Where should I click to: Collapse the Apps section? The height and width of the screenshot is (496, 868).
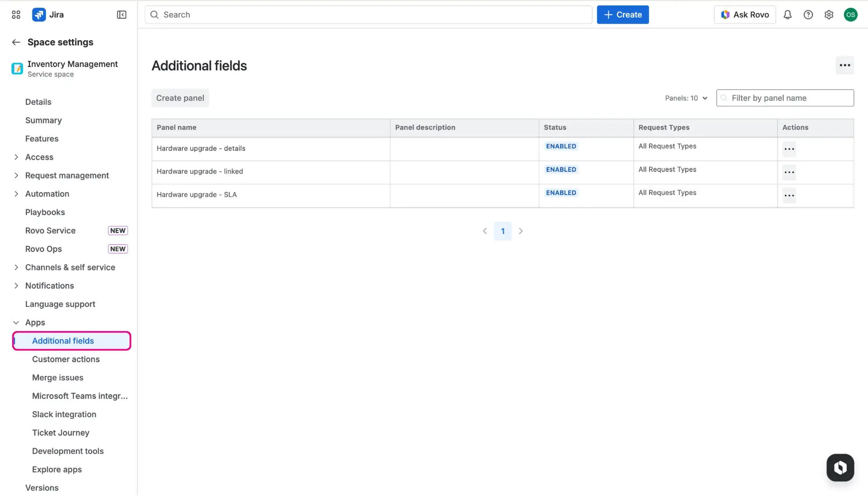click(16, 322)
